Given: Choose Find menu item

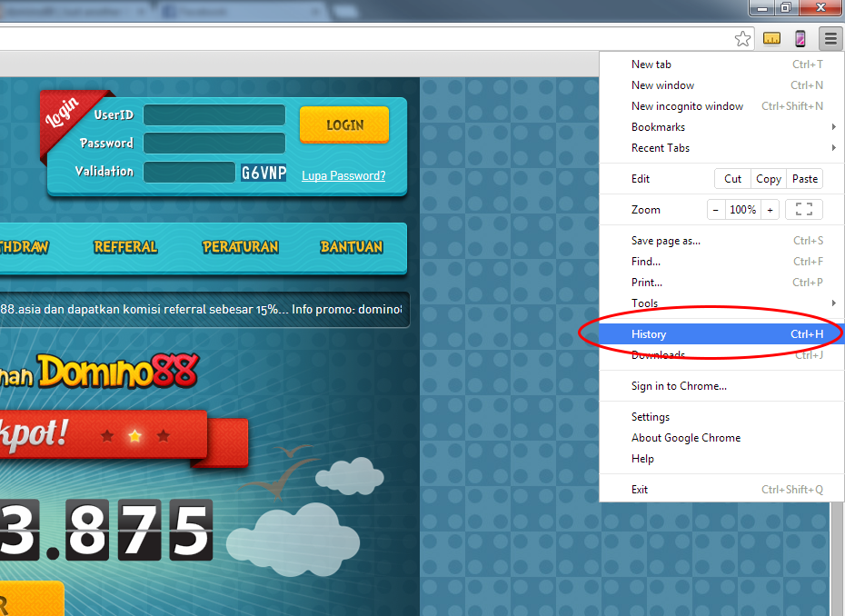Looking at the screenshot, I should [721, 262].
